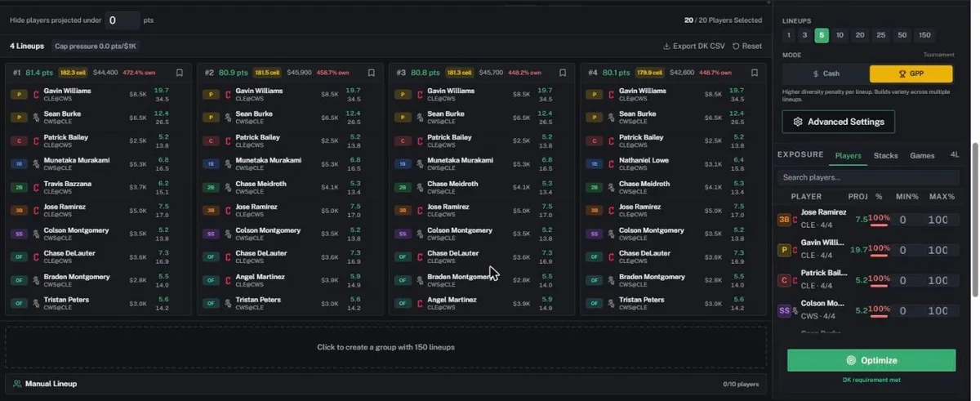Click the 181.5 ceil badge on lineup #2

coord(268,73)
